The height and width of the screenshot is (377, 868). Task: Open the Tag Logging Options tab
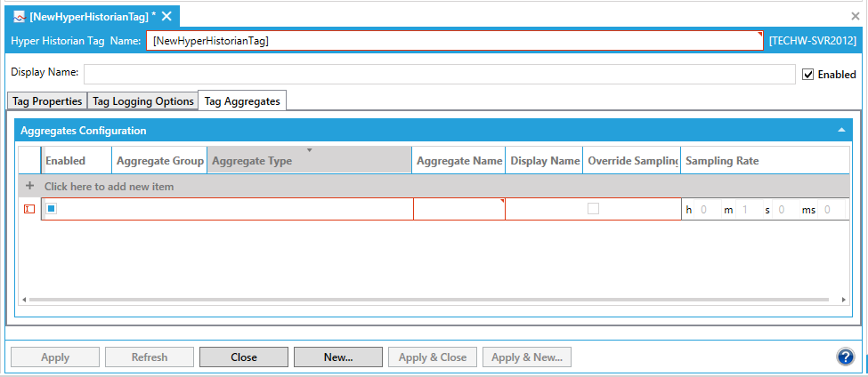point(143,101)
